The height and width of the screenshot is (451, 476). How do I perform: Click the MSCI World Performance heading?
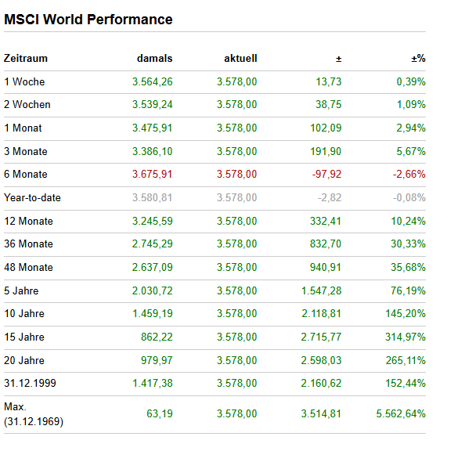(88, 20)
